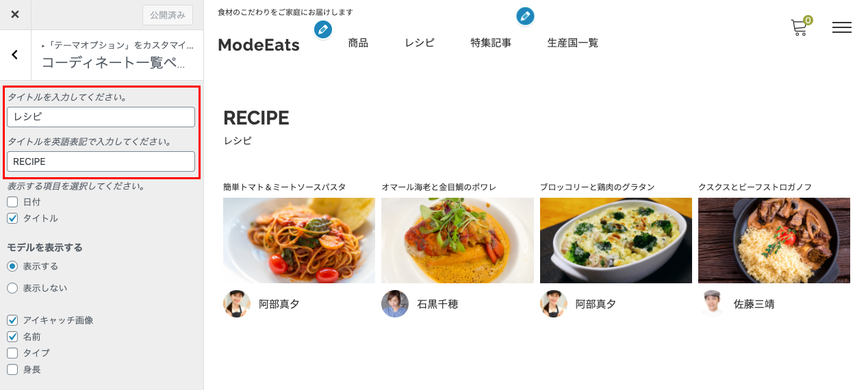
Task: Open the hamburger menu icon
Action: pyautogui.click(x=842, y=27)
